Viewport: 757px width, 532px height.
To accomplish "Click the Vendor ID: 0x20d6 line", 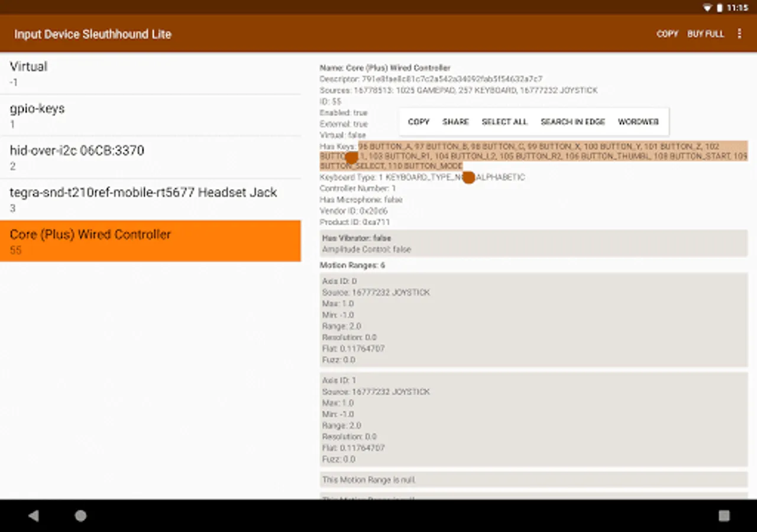I will point(354,211).
